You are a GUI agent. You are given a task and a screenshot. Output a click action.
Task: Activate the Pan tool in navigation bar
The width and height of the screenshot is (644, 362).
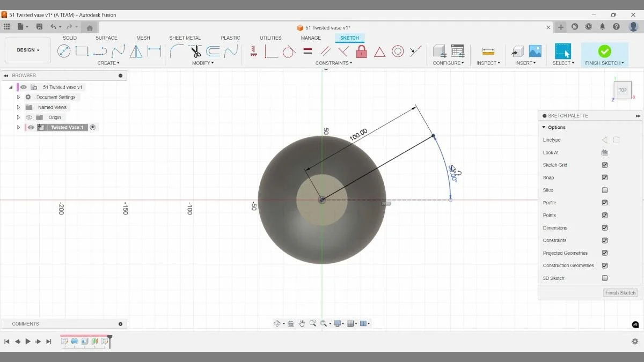pyautogui.click(x=302, y=323)
